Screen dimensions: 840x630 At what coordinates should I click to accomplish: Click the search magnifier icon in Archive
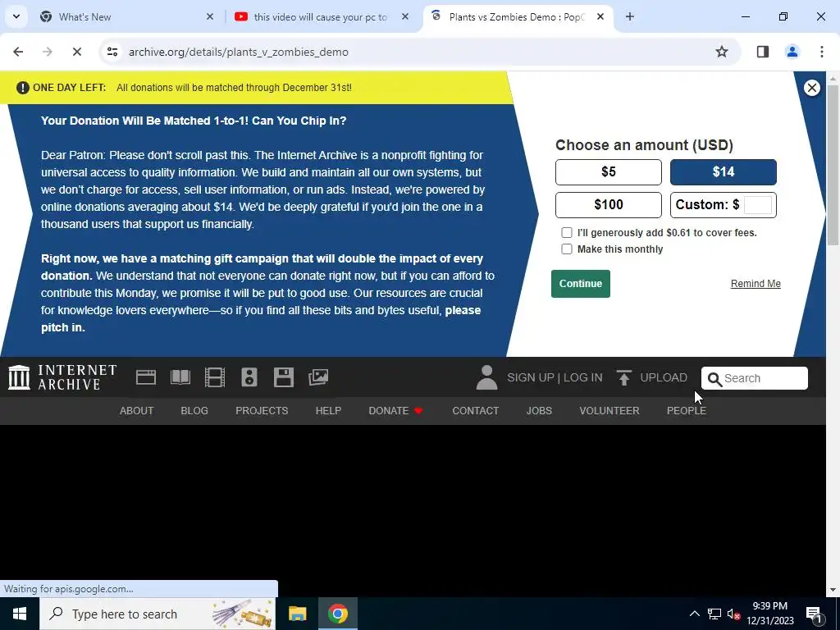pyautogui.click(x=714, y=379)
